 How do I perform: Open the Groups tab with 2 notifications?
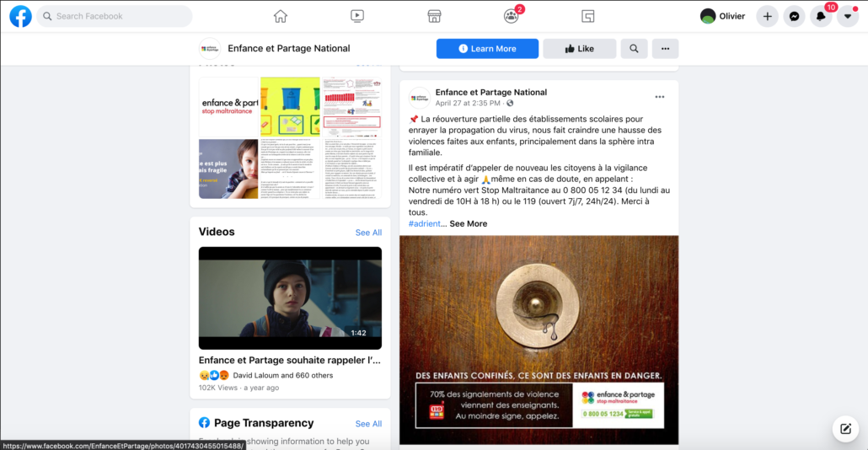tap(512, 16)
